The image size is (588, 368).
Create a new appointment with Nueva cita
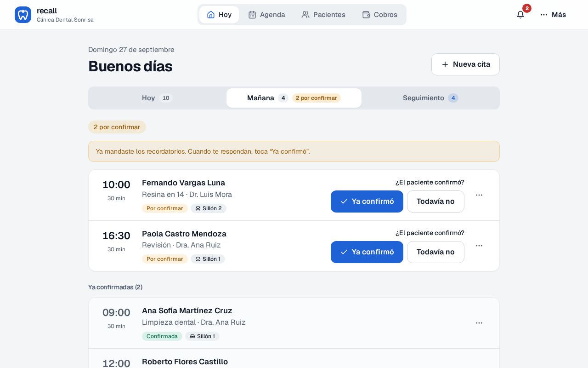click(465, 64)
